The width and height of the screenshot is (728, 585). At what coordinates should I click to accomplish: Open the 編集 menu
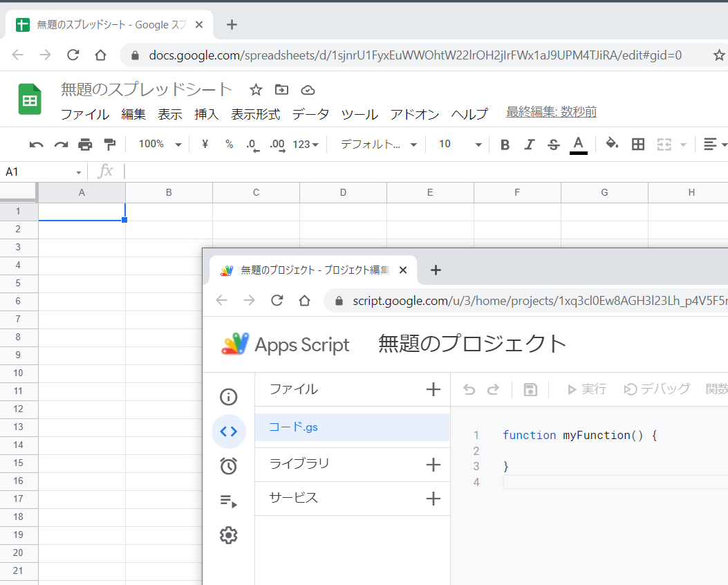click(x=133, y=114)
